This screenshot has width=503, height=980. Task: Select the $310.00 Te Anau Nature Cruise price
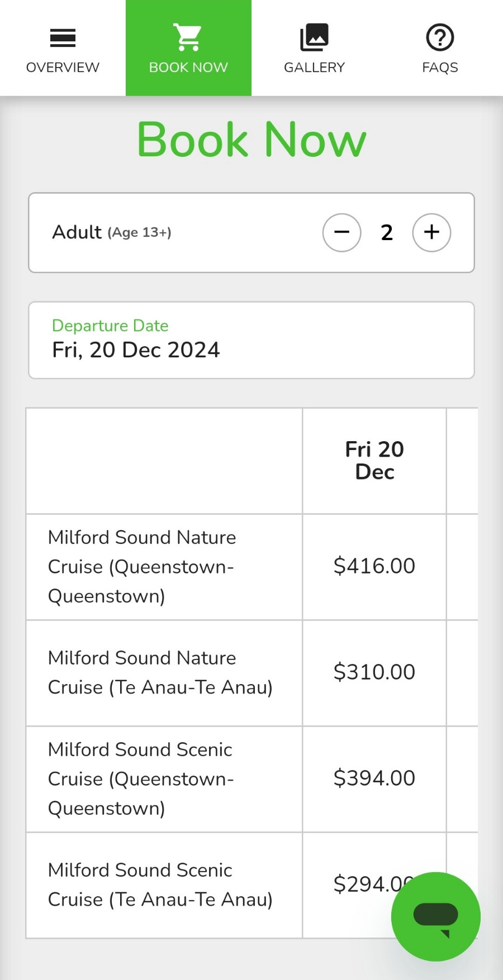click(x=374, y=672)
